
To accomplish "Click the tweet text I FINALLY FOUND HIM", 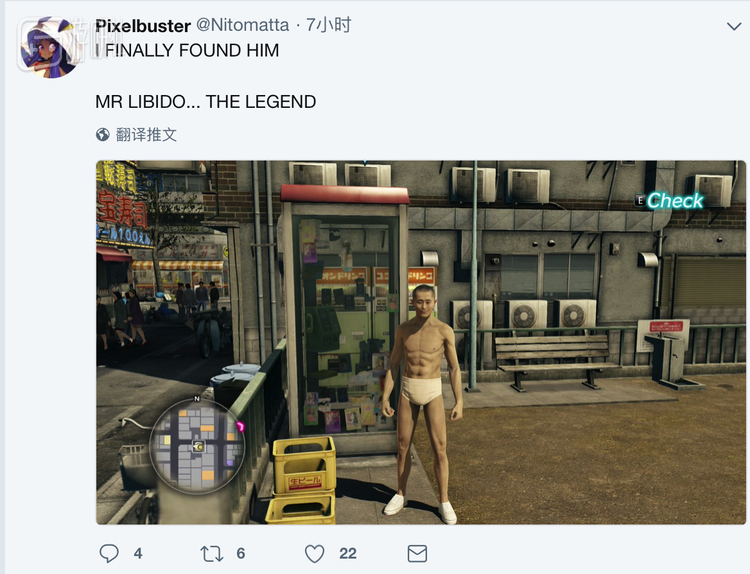I will (x=187, y=51).
